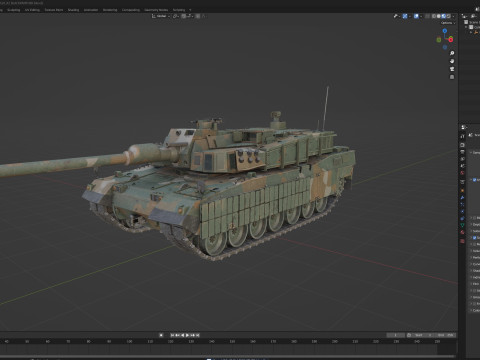
Task: Open the Physics properties tab
Action: click(x=462, y=211)
